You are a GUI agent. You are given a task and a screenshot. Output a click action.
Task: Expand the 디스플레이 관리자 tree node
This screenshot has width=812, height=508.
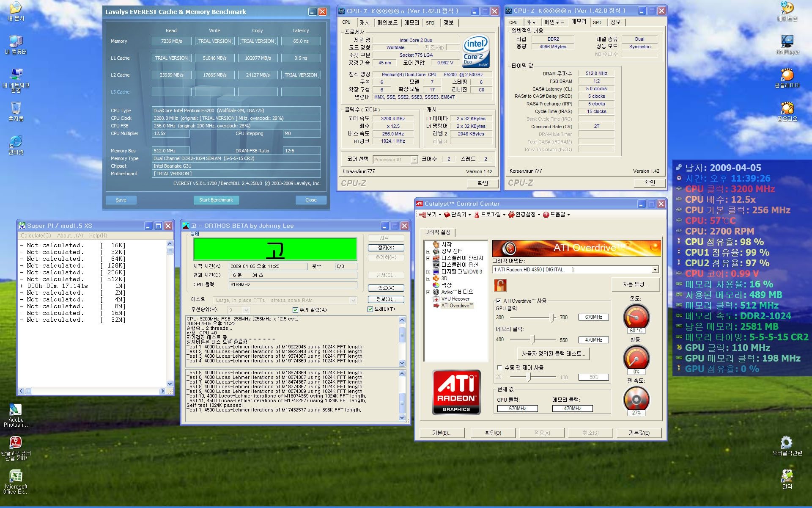tap(428, 258)
